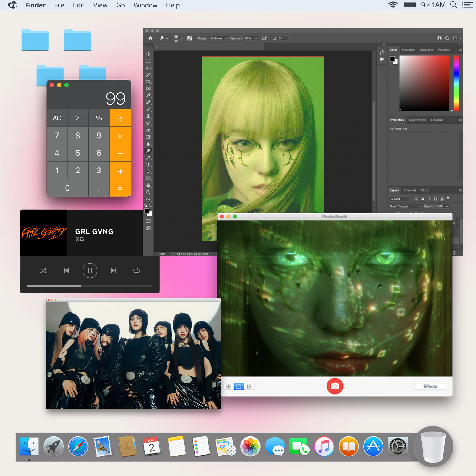The image size is (476, 476).
Task: Expand the Exposure percentage dropdown
Action: [255, 38]
